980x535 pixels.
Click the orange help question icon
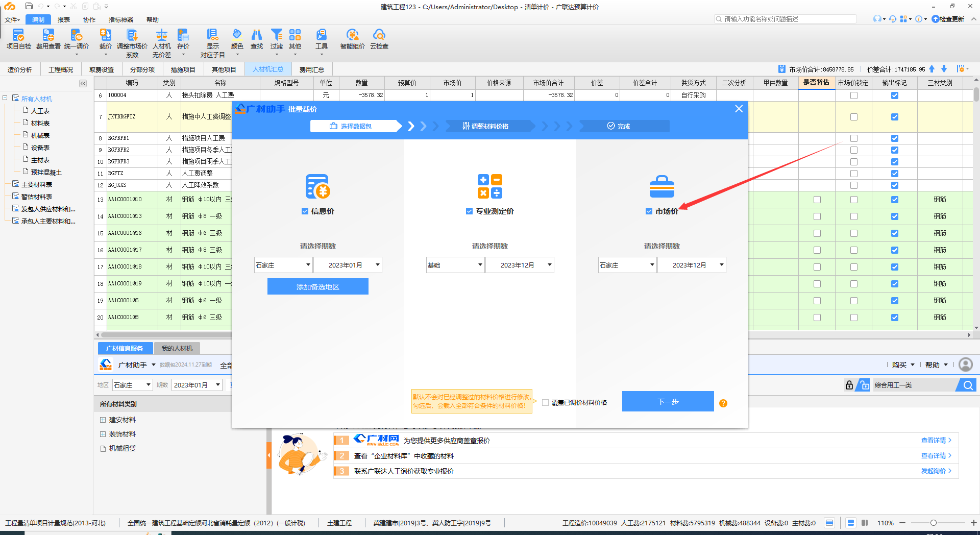pos(723,403)
